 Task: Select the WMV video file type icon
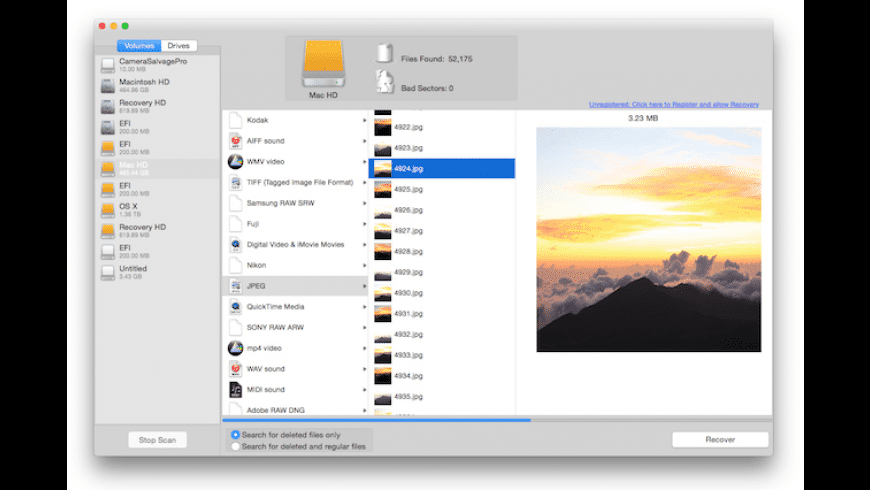click(235, 162)
